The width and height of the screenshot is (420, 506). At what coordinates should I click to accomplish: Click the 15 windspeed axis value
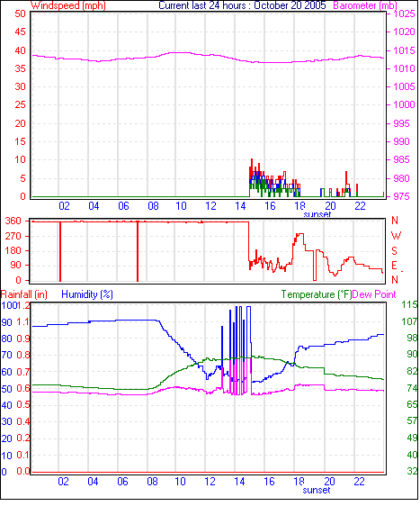(20, 141)
